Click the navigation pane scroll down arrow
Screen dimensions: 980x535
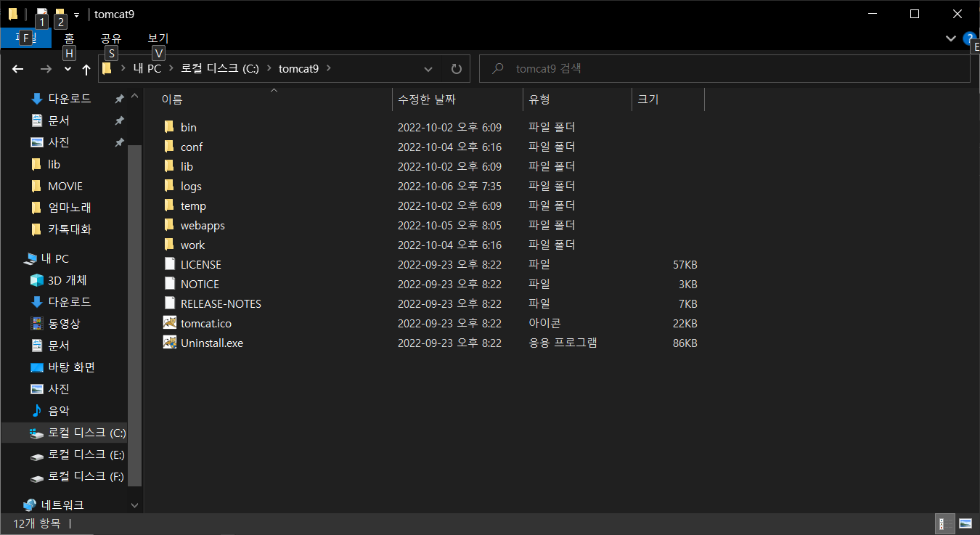pos(135,505)
